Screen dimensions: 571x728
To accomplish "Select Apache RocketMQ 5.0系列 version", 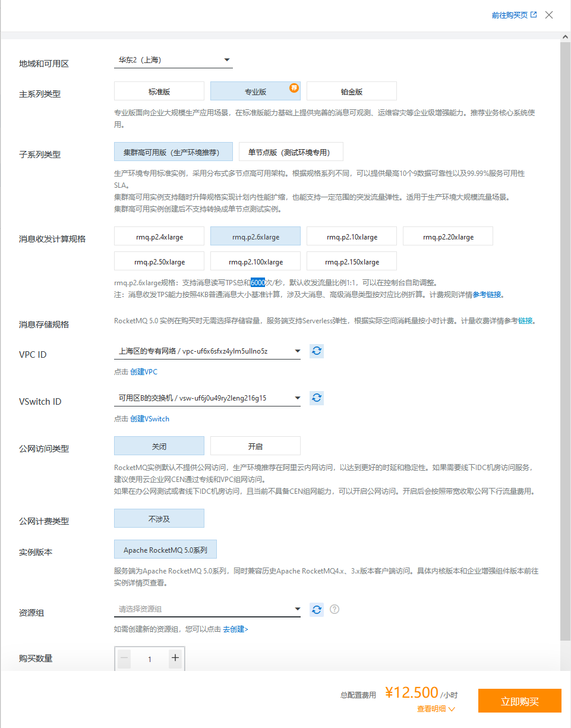I will click(165, 549).
